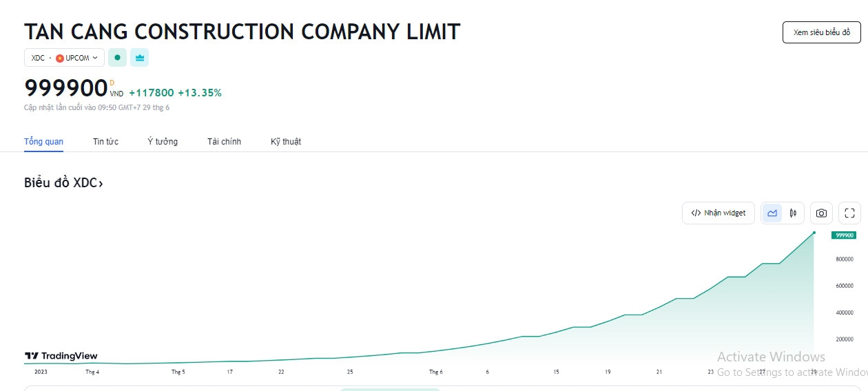Go to the Ý tưởng tab
This screenshot has height=391, width=868.
tap(163, 142)
